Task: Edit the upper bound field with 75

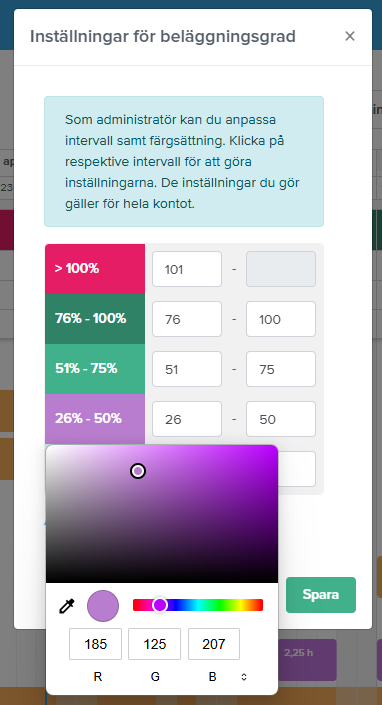Action: 281,369
